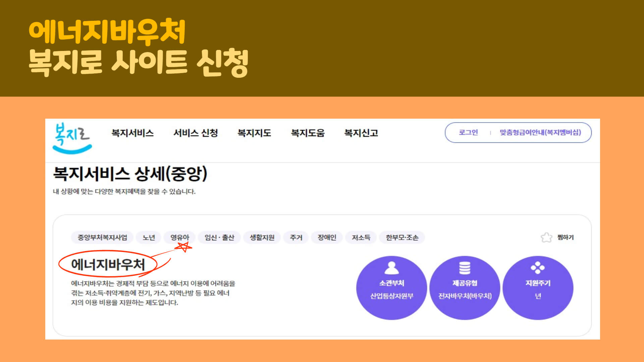The width and height of the screenshot is (644, 362).
Task: Open the 서비스 신청 menu
Action: click(196, 133)
